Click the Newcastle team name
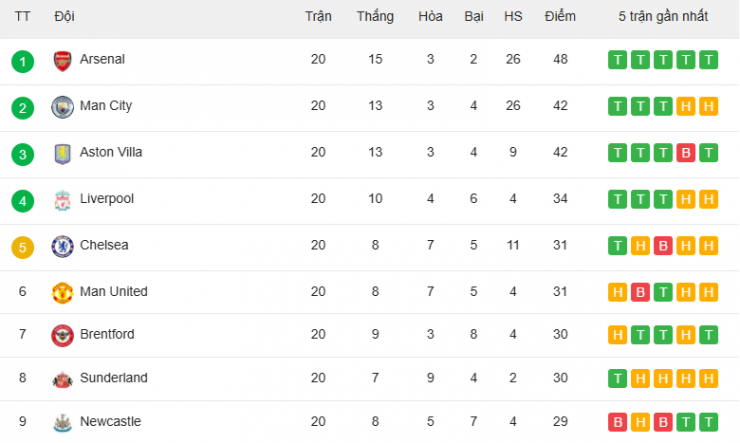 (x=110, y=422)
